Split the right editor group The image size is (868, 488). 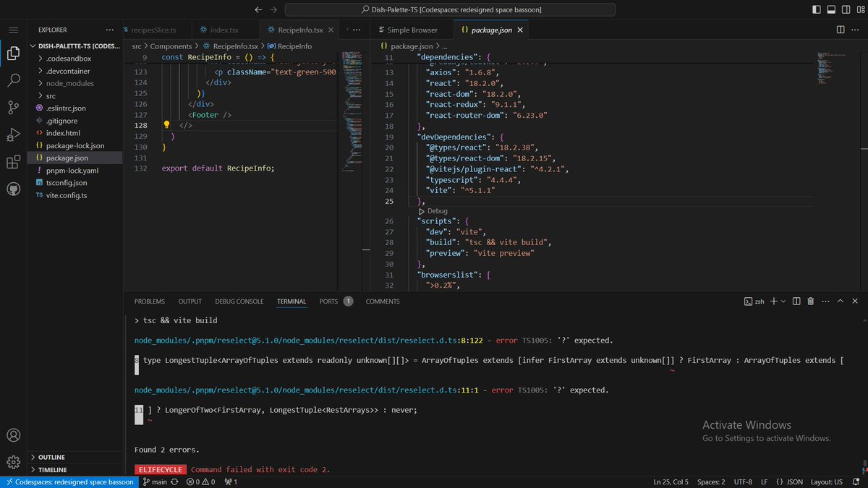[841, 30]
